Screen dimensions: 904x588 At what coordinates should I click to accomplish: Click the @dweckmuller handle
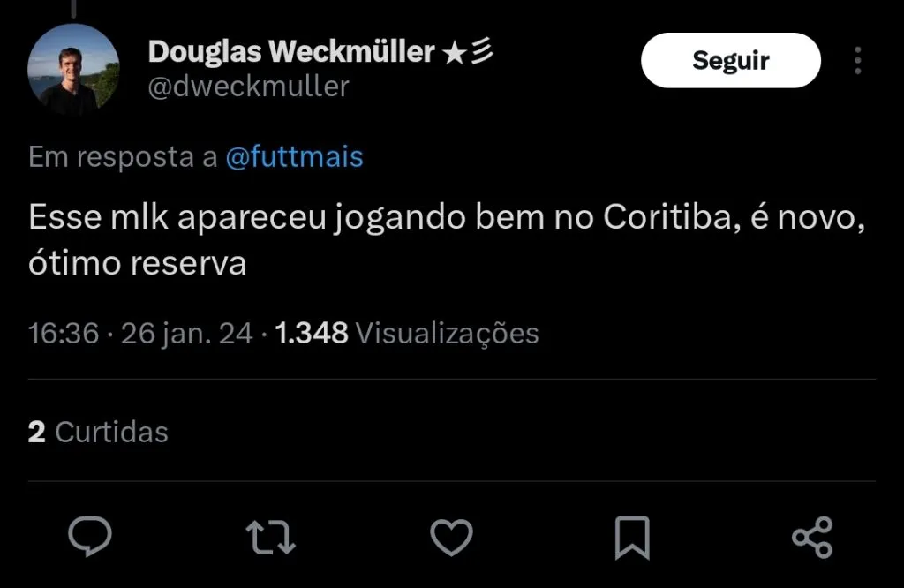point(249,87)
